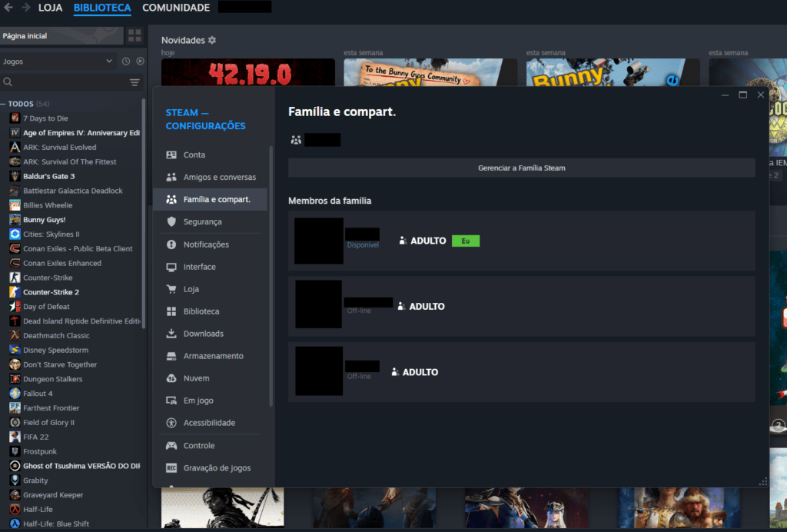Click the ready-to-play filter icon
Image resolution: width=787 pixels, height=532 pixels.
tap(140, 62)
